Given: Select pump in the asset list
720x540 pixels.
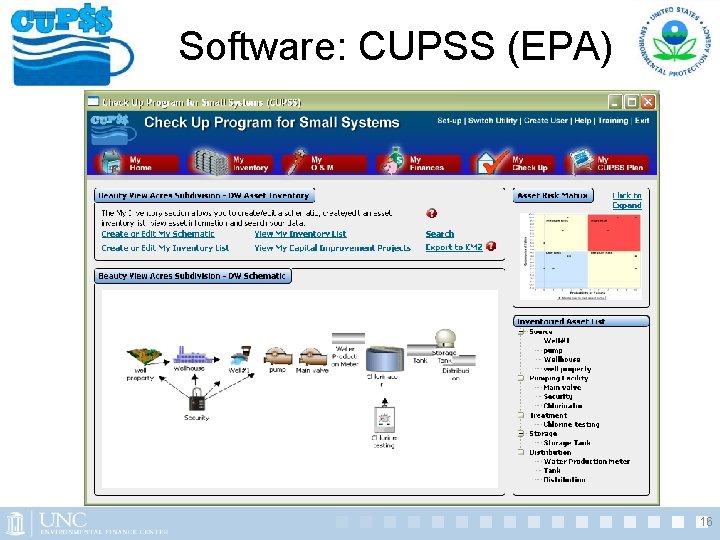Looking at the screenshot, I should click(553, 350).
